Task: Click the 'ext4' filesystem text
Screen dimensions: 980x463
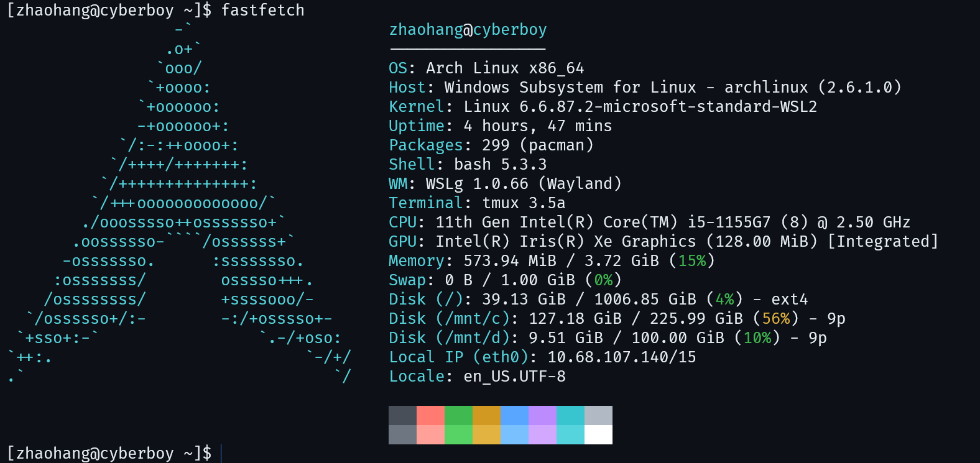Action: [789, 300]
